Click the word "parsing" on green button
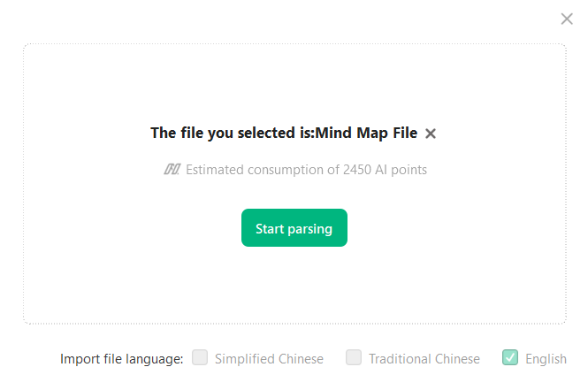The height and width of the screenshot is (390, 588). pyautogui.click(x=310, y=228)
